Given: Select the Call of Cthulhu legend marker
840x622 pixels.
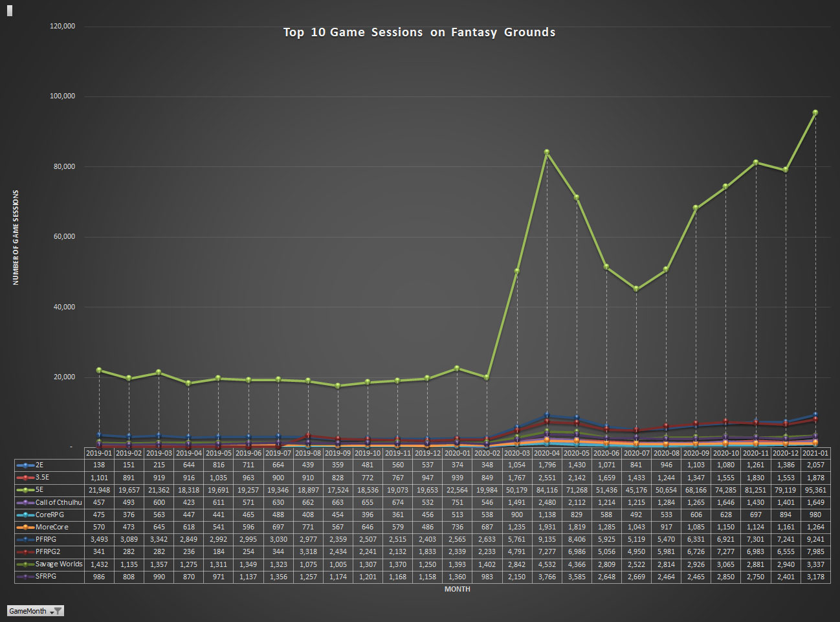Looking at the screenshot, I should point(25,502).
